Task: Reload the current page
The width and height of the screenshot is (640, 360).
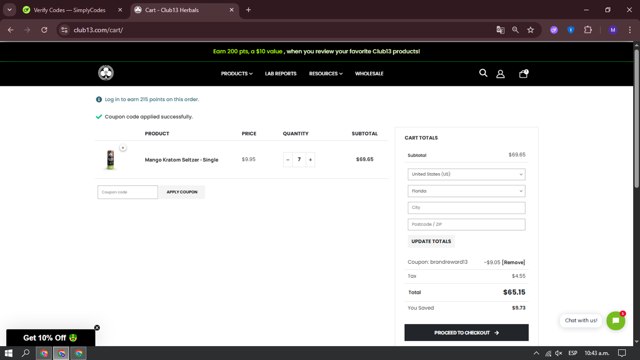Action: click(44, 30)
